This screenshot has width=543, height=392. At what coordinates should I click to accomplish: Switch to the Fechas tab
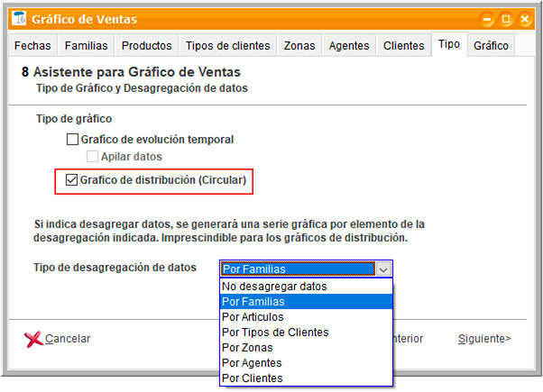tap(32, 45)
